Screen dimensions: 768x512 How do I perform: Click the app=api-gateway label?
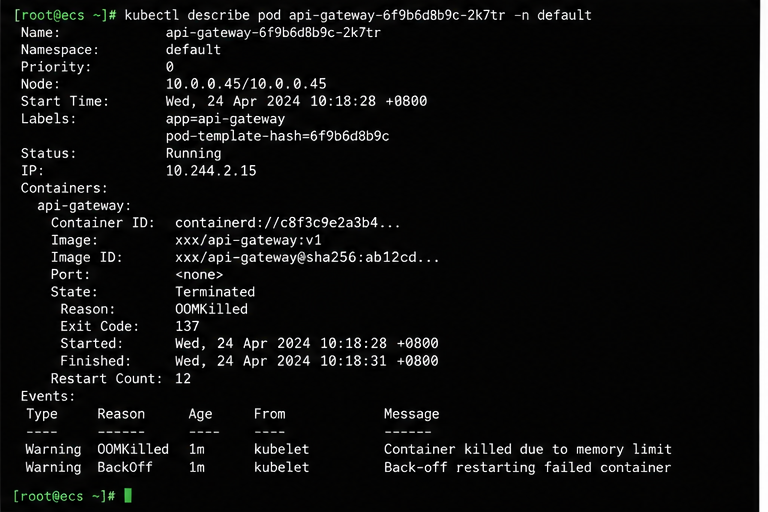tap(225, 119)
